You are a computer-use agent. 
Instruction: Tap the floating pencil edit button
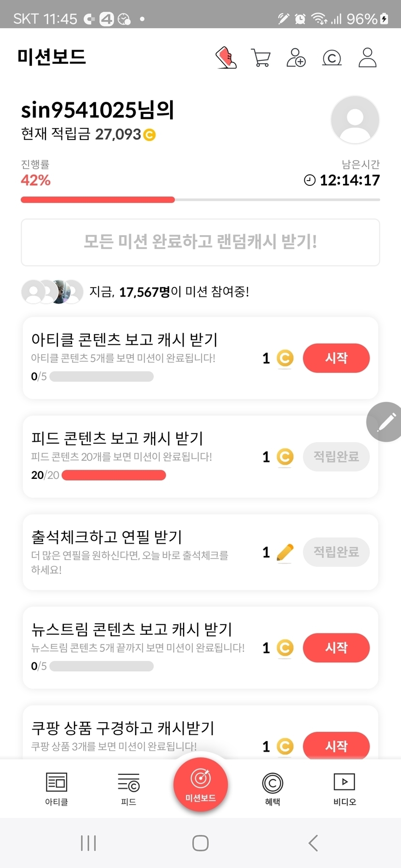click(x=386, y=422)
